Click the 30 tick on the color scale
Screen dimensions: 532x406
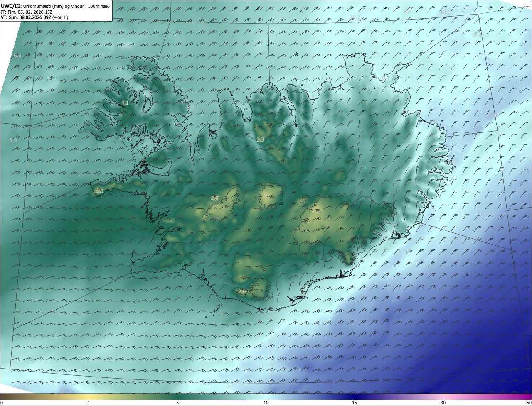(x=443, y=403)
